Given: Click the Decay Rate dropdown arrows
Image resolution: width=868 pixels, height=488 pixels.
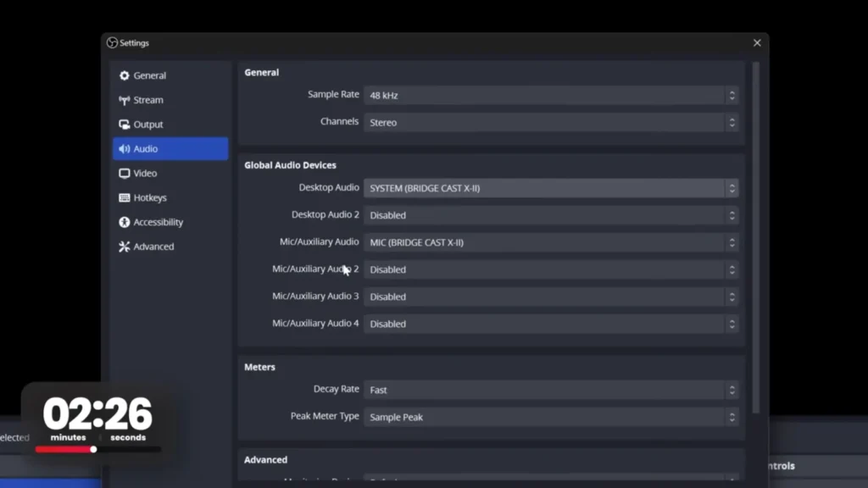Looking at the screenshot, I should click(x=732, y=390).
